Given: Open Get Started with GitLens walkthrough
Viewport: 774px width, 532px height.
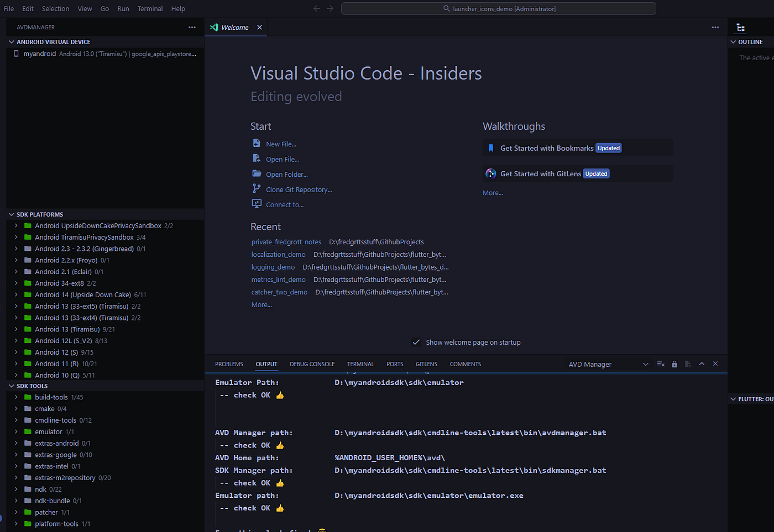Looking at the screenshot, I should tap(578, 173).
